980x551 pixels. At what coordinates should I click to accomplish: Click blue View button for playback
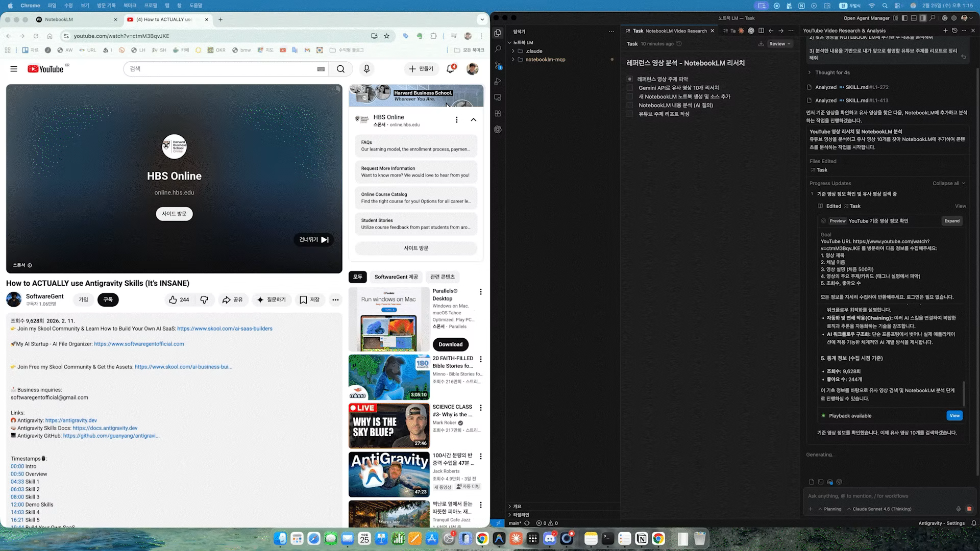pyautogui.click(x=954, y=415)
